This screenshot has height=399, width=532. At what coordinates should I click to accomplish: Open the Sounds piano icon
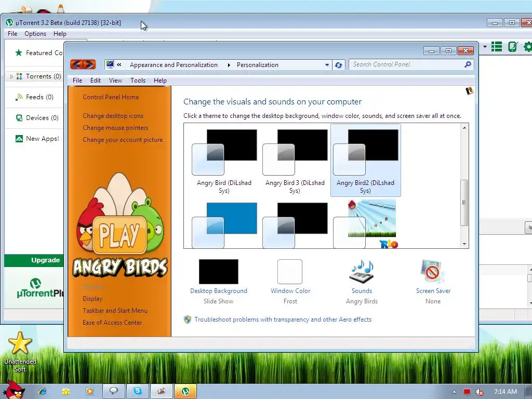tap(362, 272)
